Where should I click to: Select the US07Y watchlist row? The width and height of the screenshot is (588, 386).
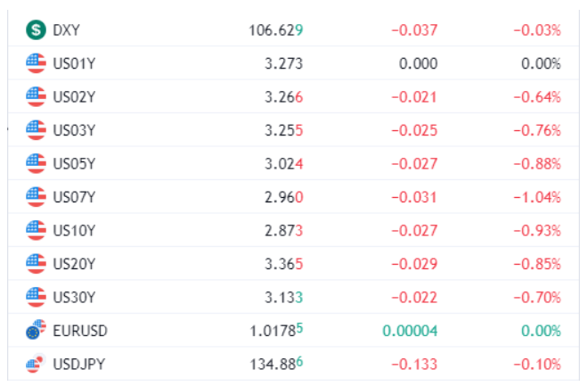click(294, 197)
